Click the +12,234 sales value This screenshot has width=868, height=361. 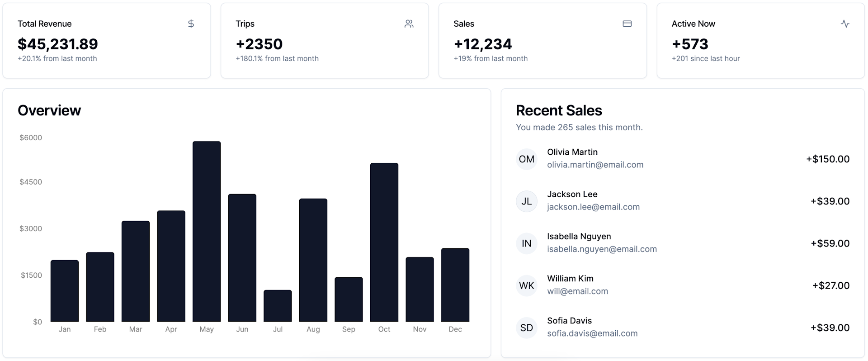pos(483,44)
